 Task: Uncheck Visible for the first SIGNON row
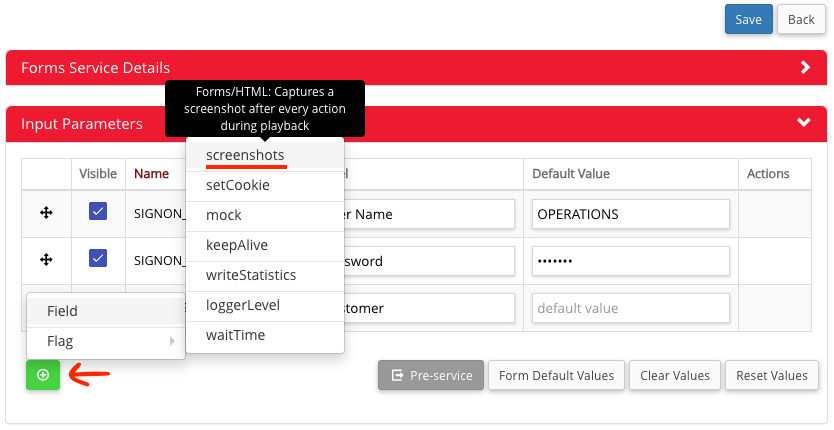pos(98,211)
